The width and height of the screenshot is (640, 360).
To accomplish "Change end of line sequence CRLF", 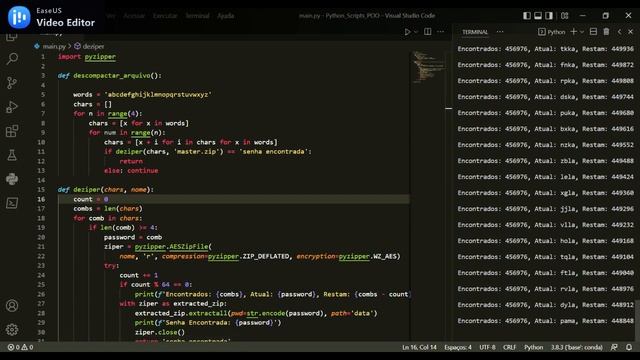I will click(509, 347).
